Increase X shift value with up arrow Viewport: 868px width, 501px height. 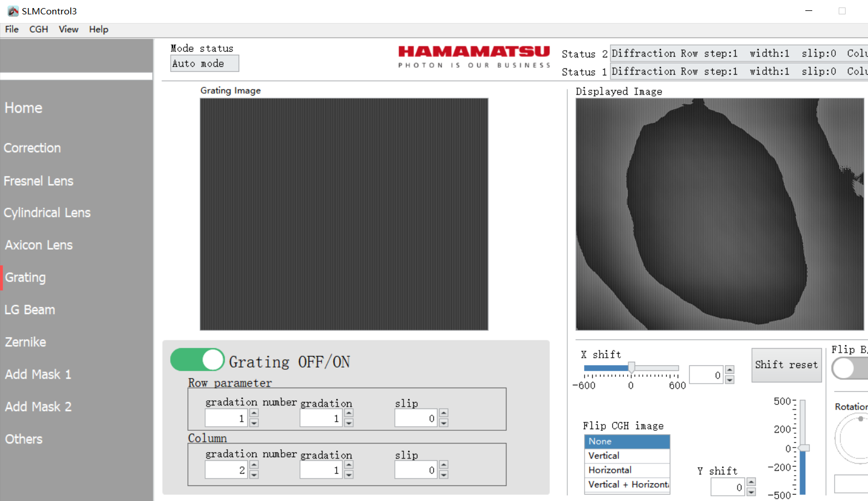coord(729,370)
